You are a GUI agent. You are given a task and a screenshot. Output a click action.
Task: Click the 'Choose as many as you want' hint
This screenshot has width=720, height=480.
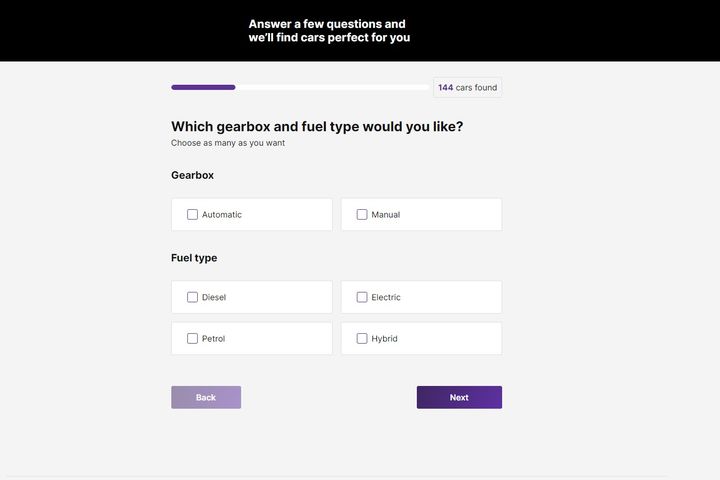228,143
